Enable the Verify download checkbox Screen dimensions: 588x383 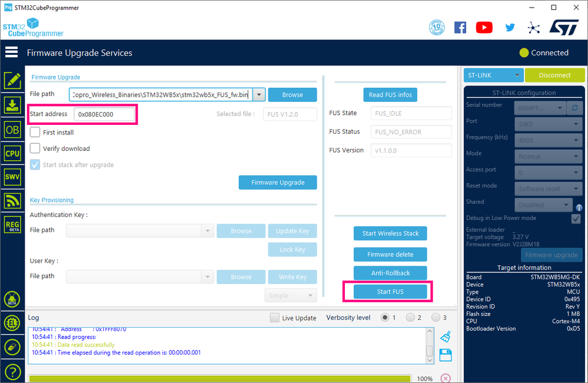(x=35, y=148)
